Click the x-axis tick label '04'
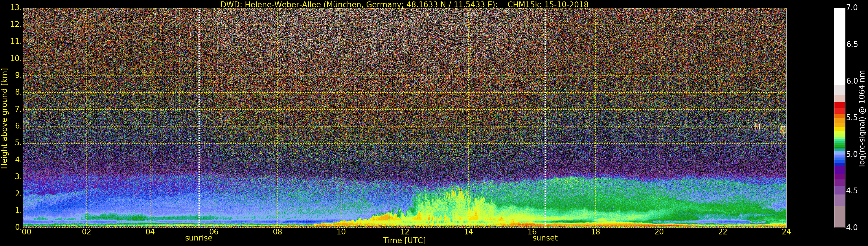 tap(150, 232)
